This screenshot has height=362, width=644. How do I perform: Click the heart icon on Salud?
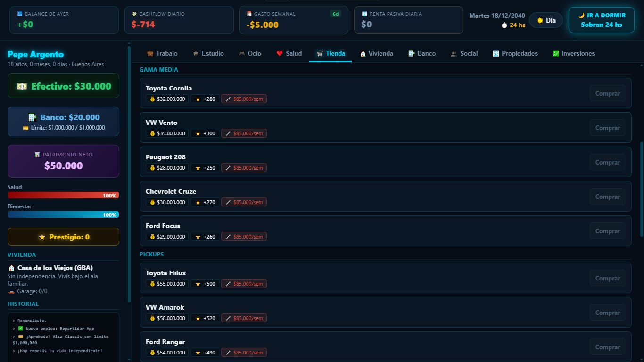[280, 54]
